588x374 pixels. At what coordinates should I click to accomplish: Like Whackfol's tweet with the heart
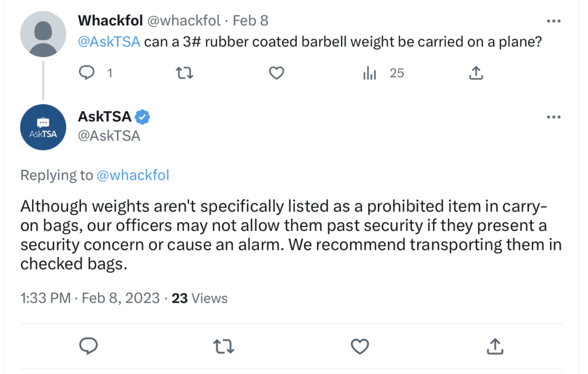tap(276, 73)
